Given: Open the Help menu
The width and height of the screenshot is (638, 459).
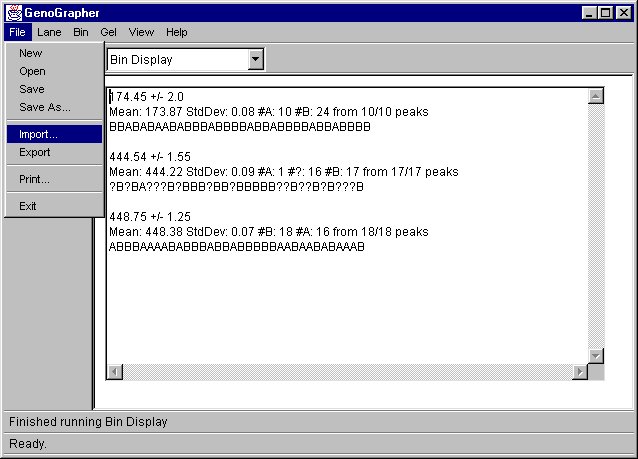Looking at the screenshot, I should click(x=177, y=32).
